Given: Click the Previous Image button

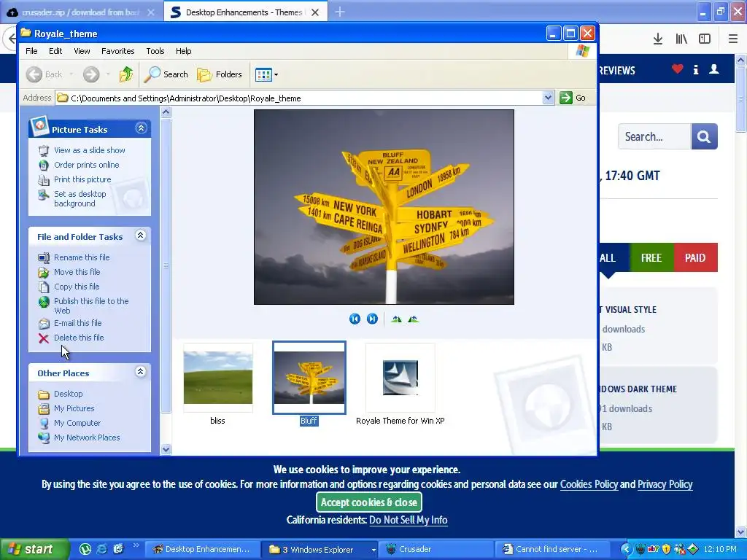Looking at the screenshot, I should tap(355, 319).
